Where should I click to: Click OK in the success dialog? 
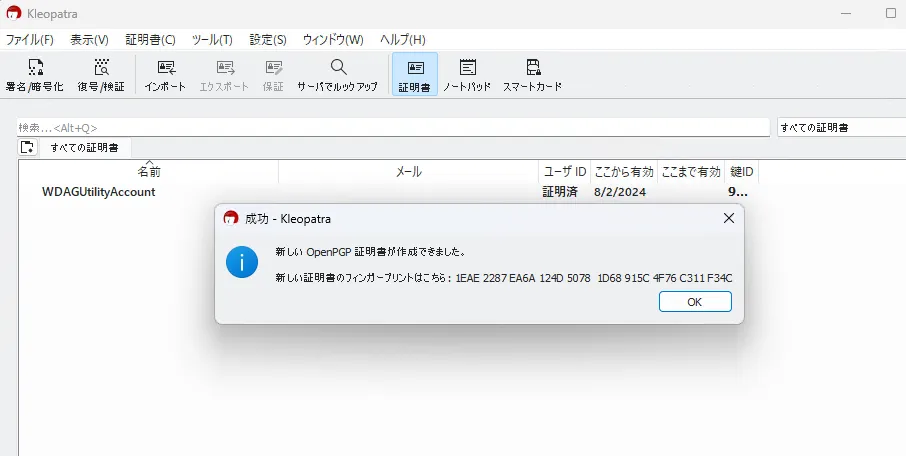tap(695, 302)
